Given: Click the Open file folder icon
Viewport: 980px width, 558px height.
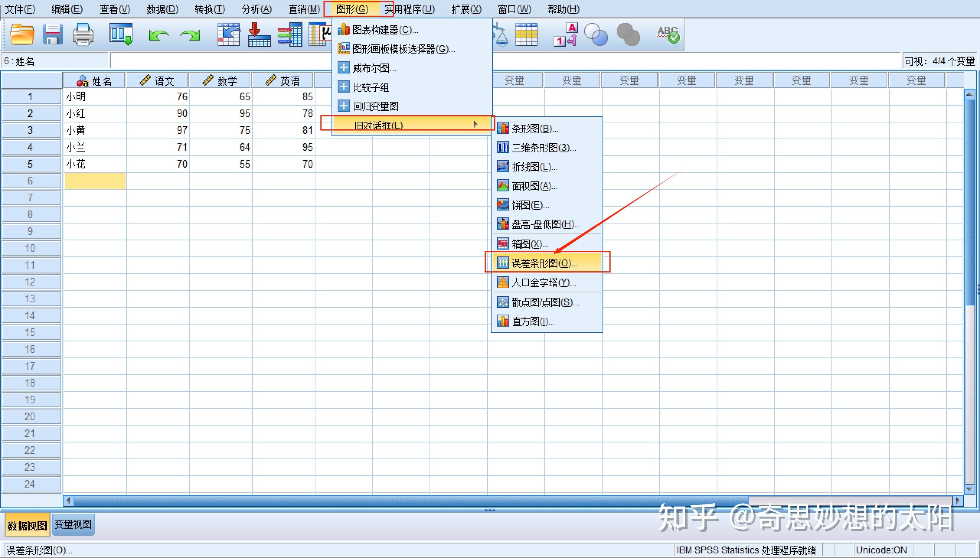Looking at the screenshot, I should point(22,34).
